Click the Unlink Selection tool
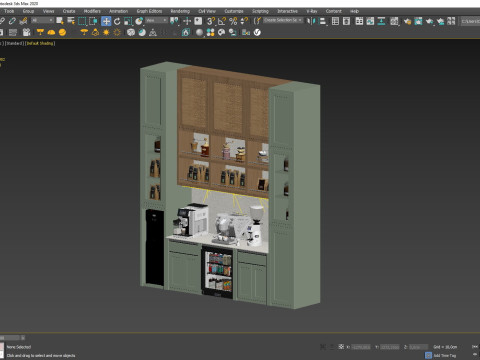The image size is (480, 360). click(x=12, y=21)
